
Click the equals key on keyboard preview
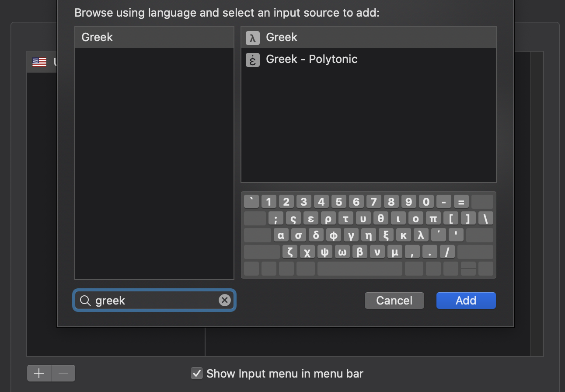[x=461, y=202]
